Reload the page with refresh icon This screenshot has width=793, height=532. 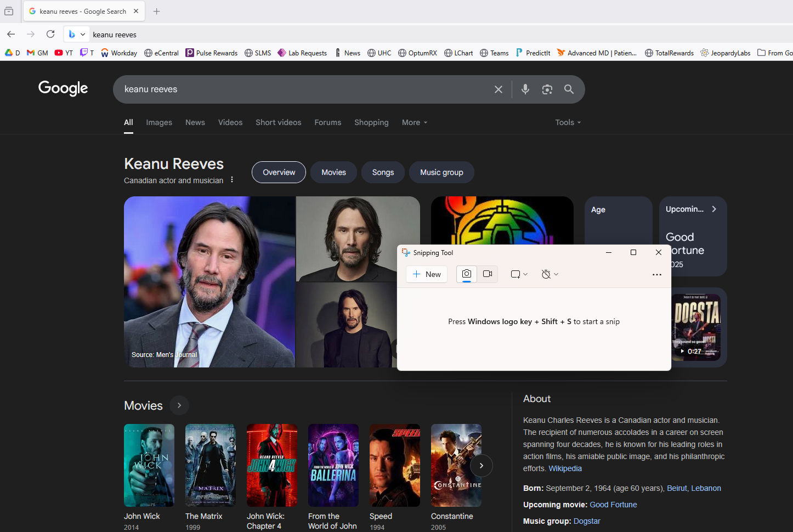50,34
